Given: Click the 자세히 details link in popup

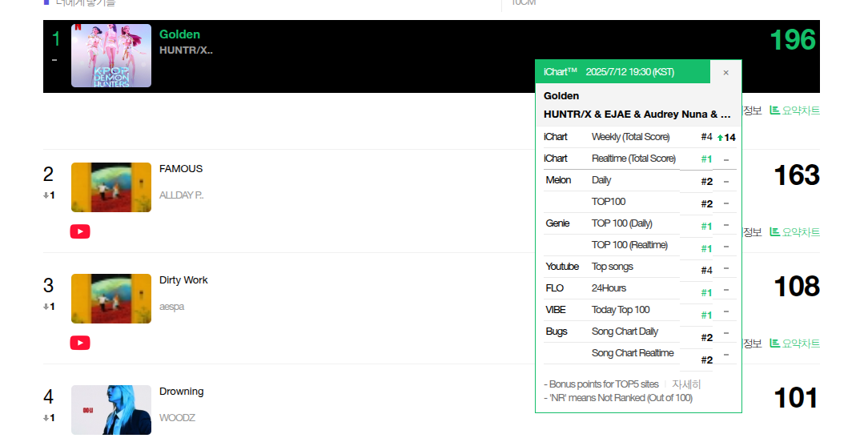Looking at the screenshot, I should [686, 384].
